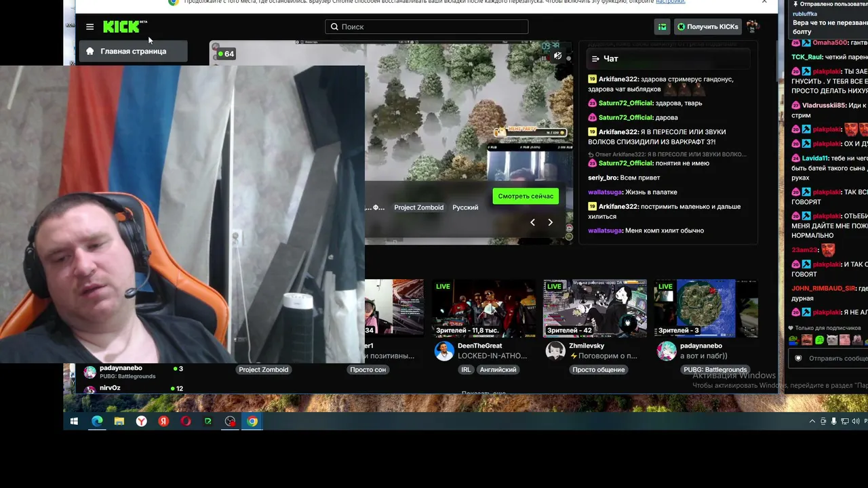Click the Поиск search field
The height and width of the screenshot is (488, 868).
tap(427, 26)
